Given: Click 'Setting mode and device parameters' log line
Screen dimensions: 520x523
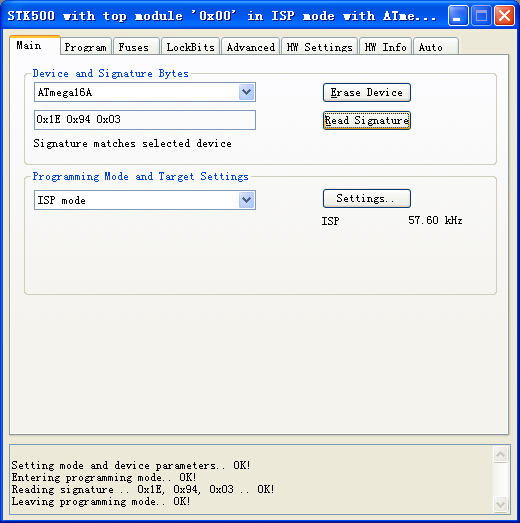Looking at the screenshot, I should point(131,465).
